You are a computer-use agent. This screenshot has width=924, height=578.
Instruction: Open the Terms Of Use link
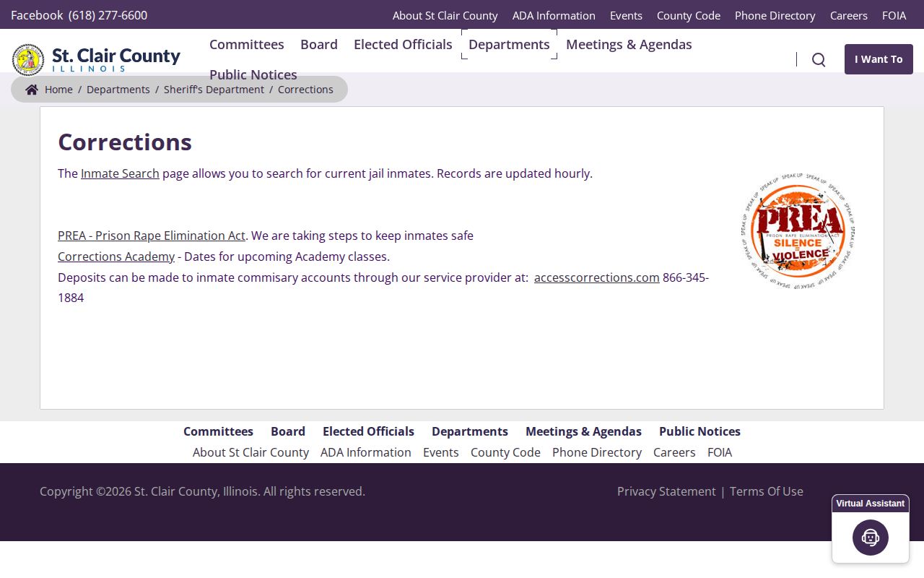(x=767, y=491)
